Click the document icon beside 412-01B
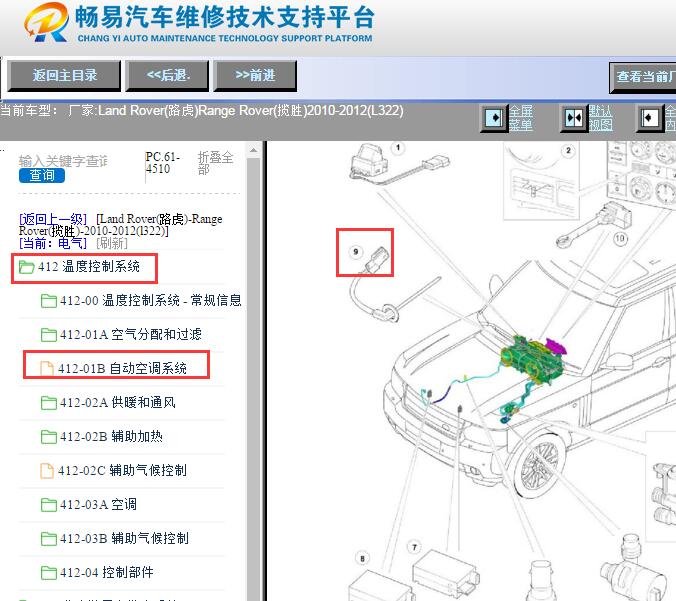Image resolution: width=676 pixels, height=601 pixels. [x=47, y=369]
